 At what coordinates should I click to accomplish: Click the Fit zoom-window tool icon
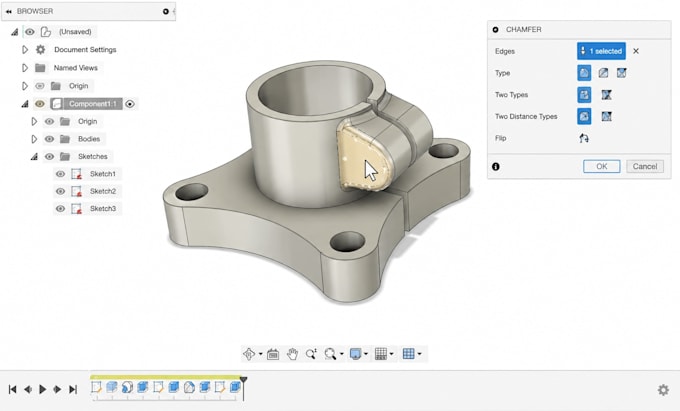click(x=330, y=354)
